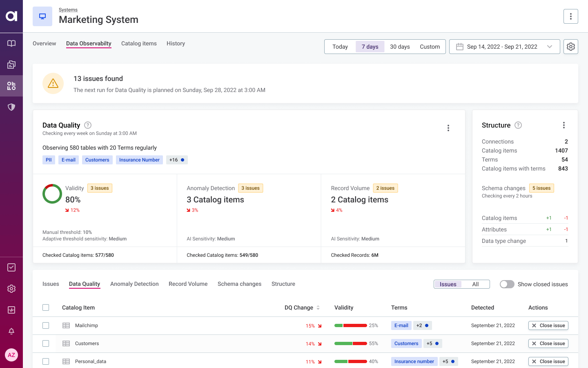Open the Data Observability settings gear
Viewport: 588px width, 368px height.
click(x=570, y=46)
